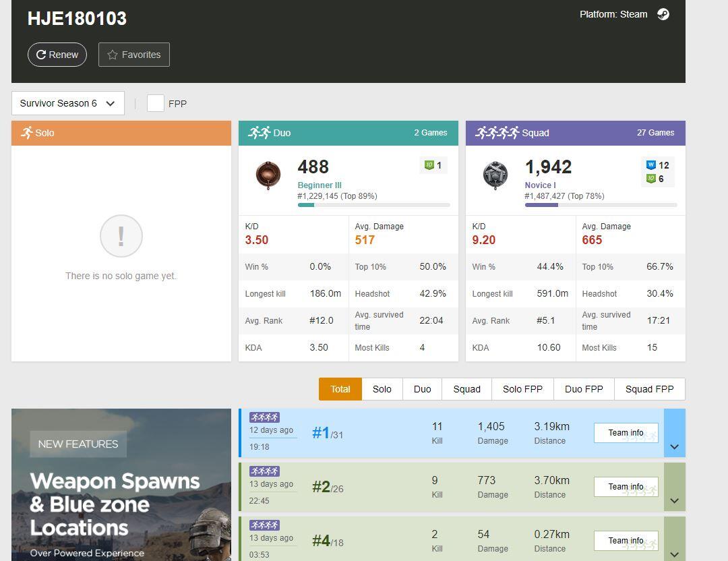Click the Solo runner icon header
Screen dimensions: 728x561
(x=27, y=133)
